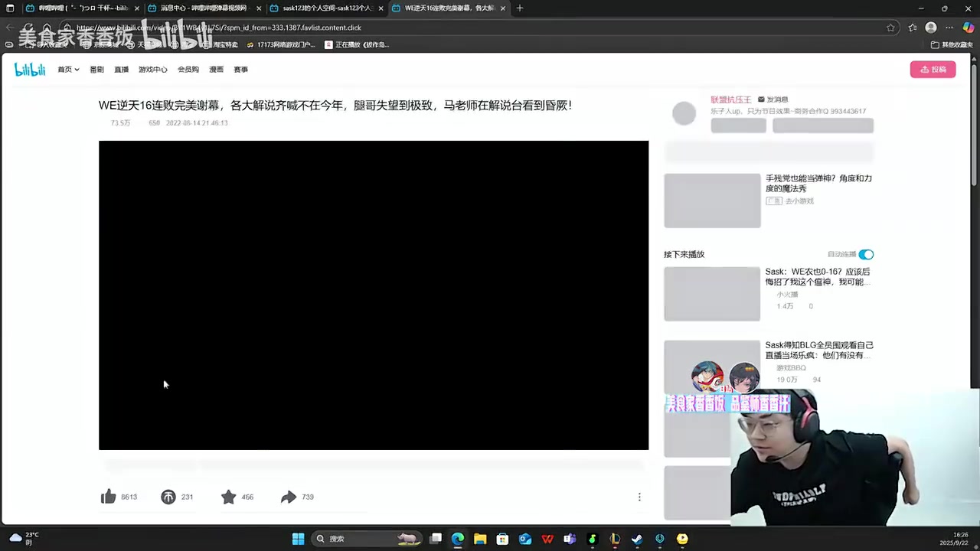This screenshot has height=551, width=980.
Task: Click the coin donate icon
Action: [x=168, y=497]
